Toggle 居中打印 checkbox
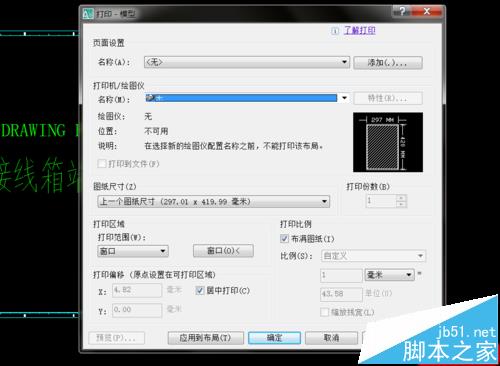 200,290
